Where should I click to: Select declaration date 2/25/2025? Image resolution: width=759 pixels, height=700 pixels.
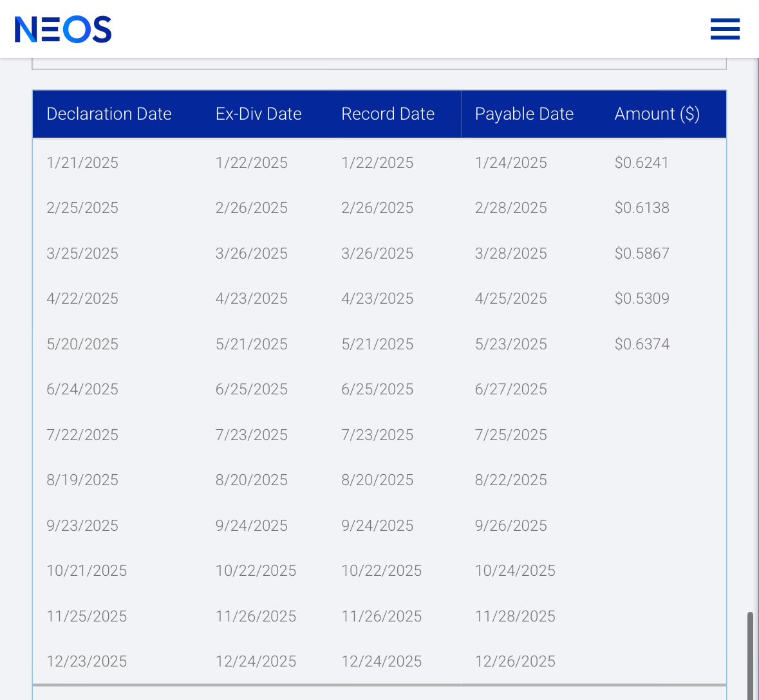[82, 208]
